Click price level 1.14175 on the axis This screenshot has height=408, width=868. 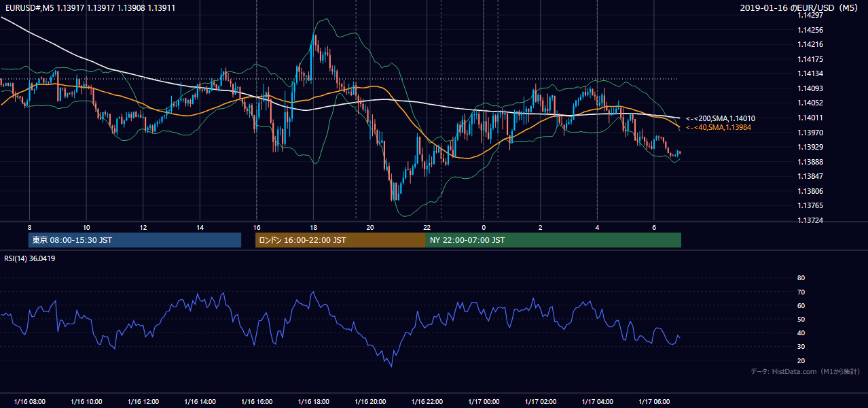tap(810, 59)
